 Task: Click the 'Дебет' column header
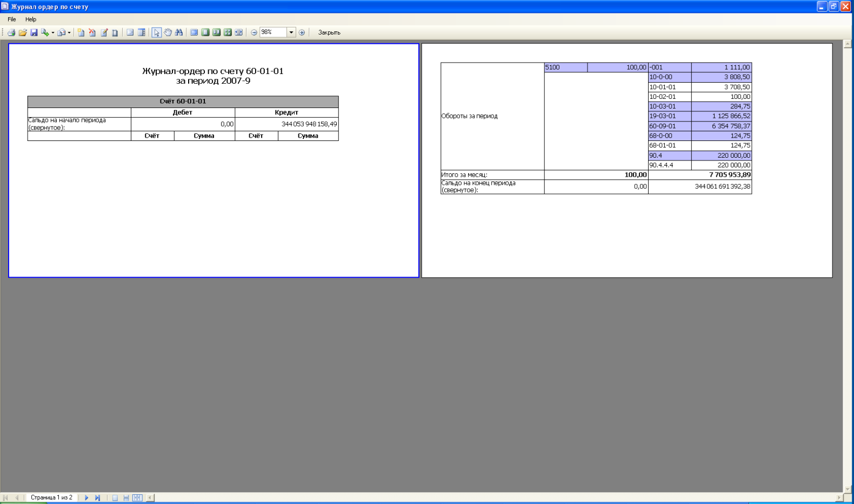tap(183, 112)
